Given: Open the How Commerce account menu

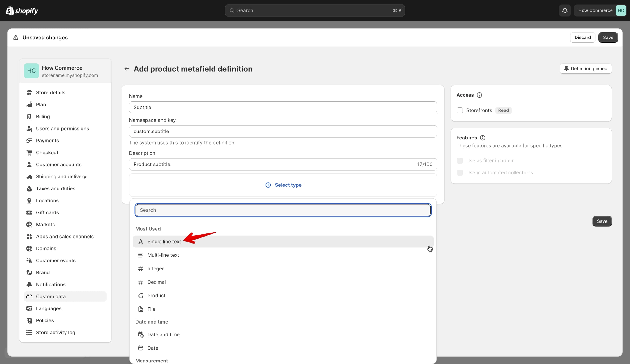Looking at the screenshot, I should 600,10.
